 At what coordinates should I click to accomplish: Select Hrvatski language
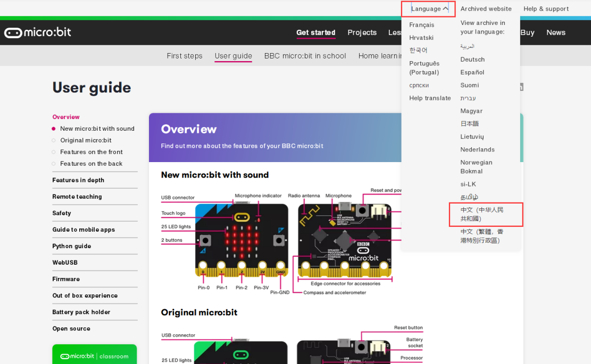click(x=421, y=38)
